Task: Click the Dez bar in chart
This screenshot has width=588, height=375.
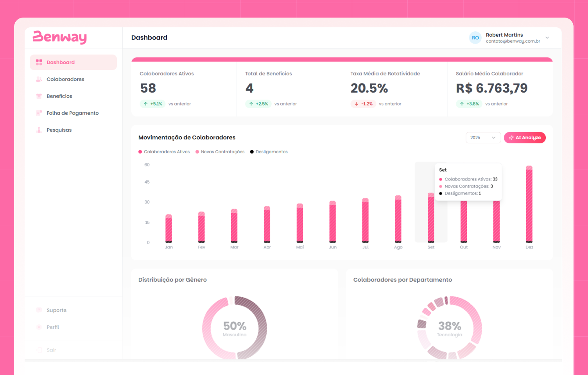Action: [x=529, y=205]
